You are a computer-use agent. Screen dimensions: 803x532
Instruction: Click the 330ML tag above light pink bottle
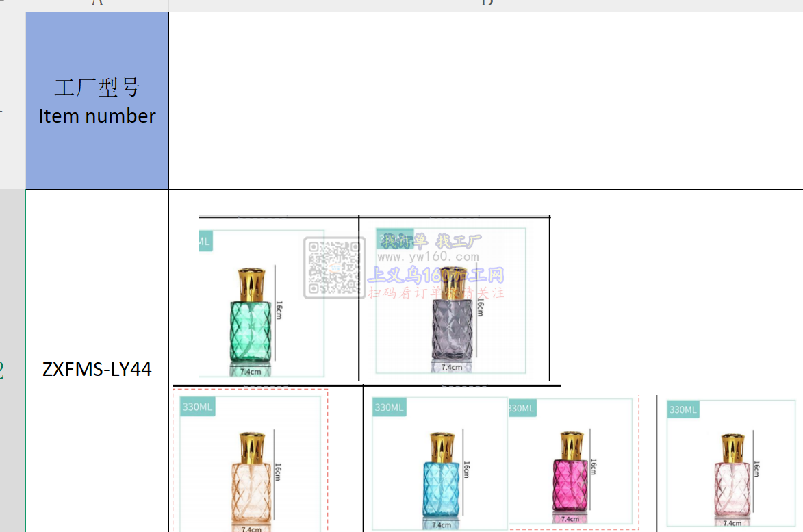point(683,409)
